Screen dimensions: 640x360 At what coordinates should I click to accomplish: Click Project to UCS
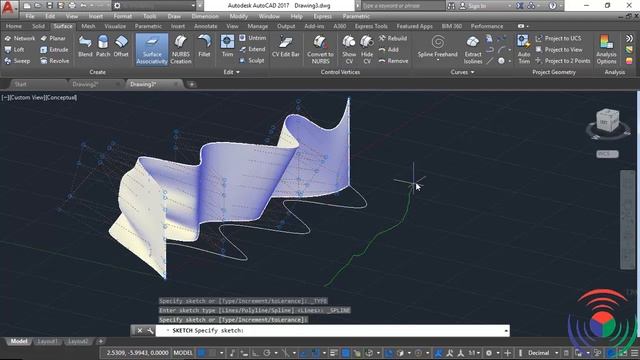click(558, 38)
